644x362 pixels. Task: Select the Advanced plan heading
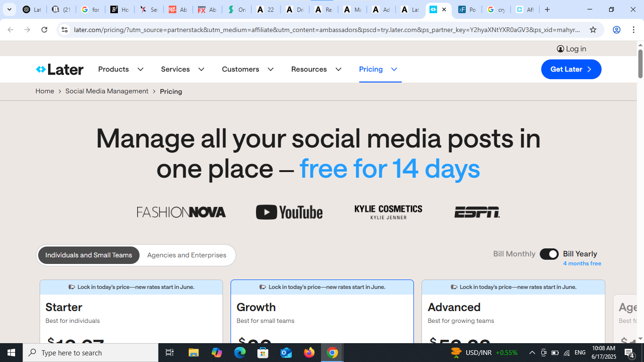(x=454, y=307)
